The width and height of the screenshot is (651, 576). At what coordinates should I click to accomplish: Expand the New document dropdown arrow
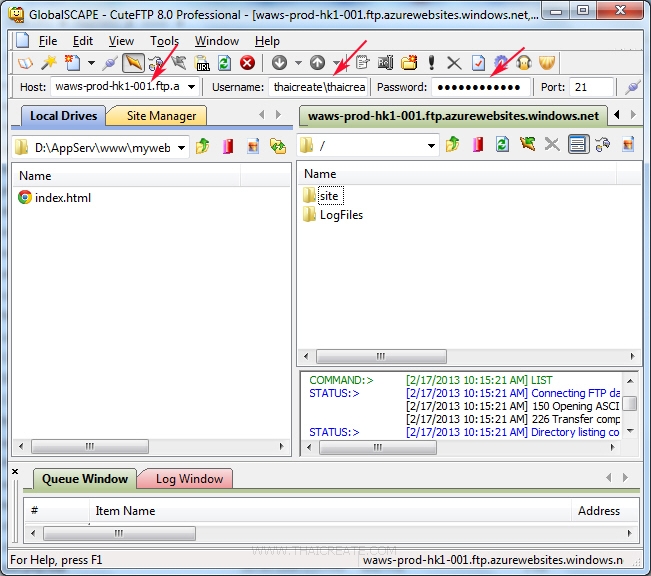[x=91, y=64]
